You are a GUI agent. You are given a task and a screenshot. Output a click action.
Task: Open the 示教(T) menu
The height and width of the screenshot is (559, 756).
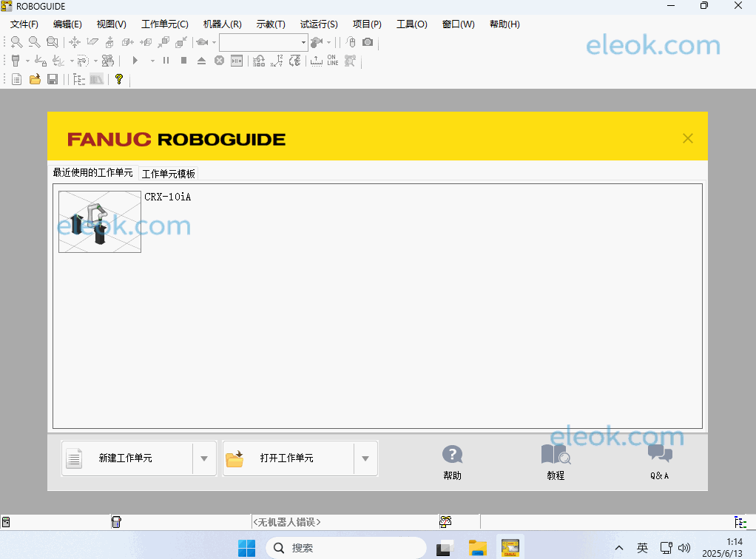271,24
